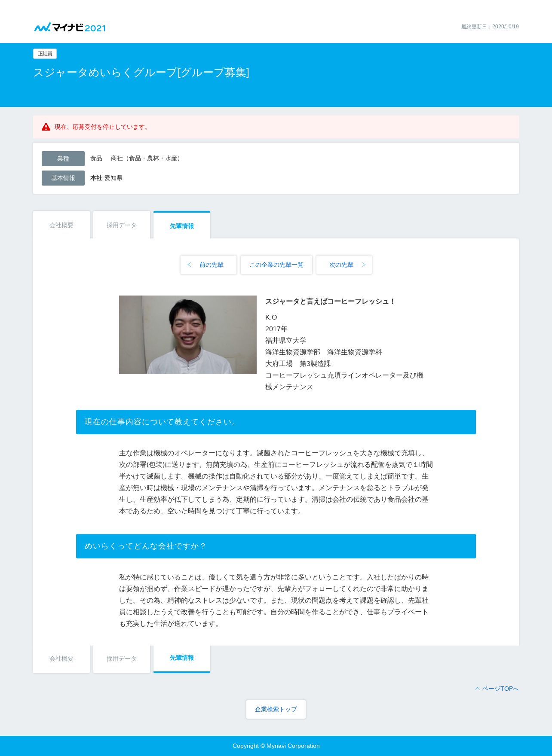
Task: Click the マイナビ2021 logo
Action: 70,27
